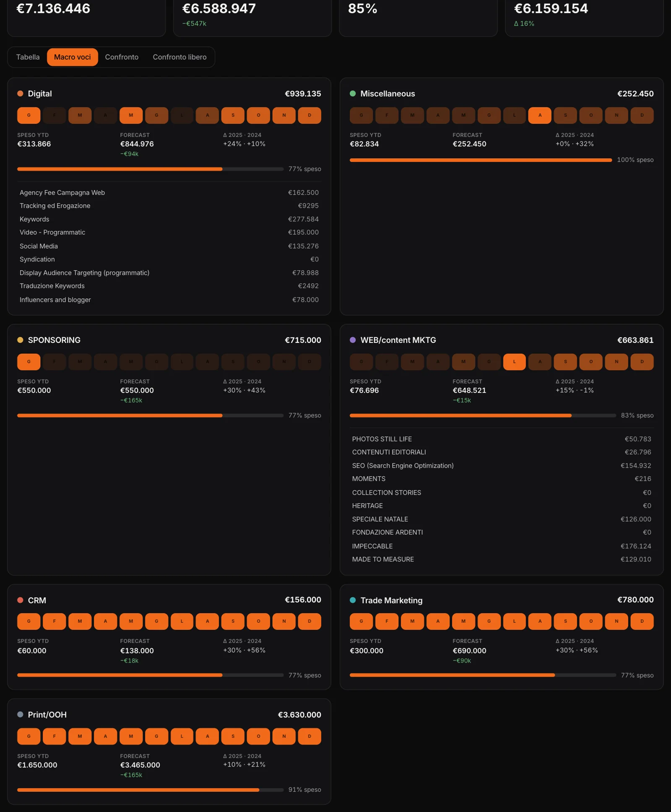This screenshot has height=812, width=671.
Task: Select the Macro voci tab
Action: tap(72, 57)
